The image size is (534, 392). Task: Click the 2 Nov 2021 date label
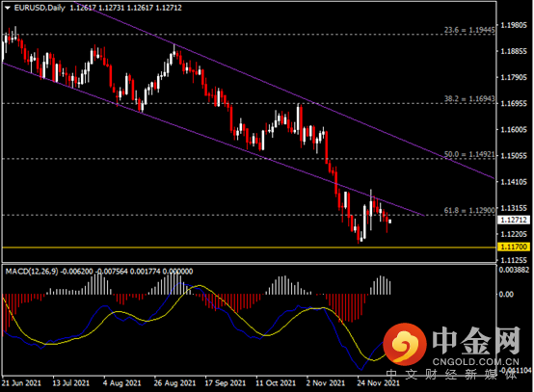326,383
